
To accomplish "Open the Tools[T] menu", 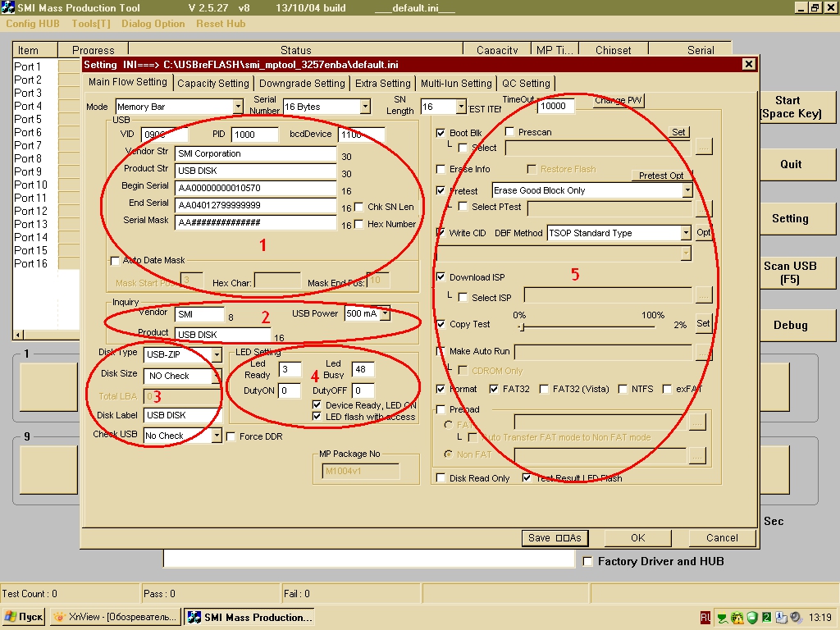I will pyautogui.click(x=91, y=24).
